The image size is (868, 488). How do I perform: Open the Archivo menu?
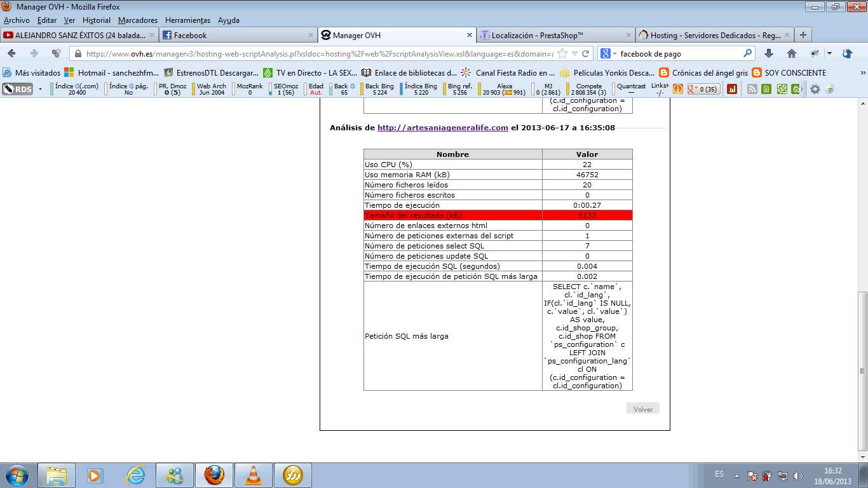click(17, 20)
